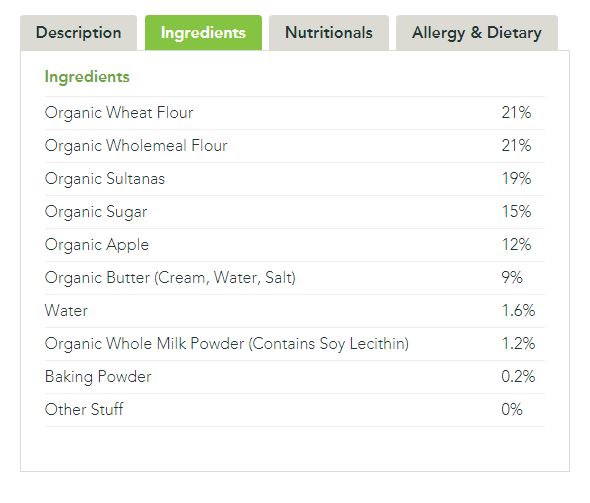The width and height of the screenshot is (590, 503).
Task: Click the 0% Other Stuff value
Action: (512, 409)
